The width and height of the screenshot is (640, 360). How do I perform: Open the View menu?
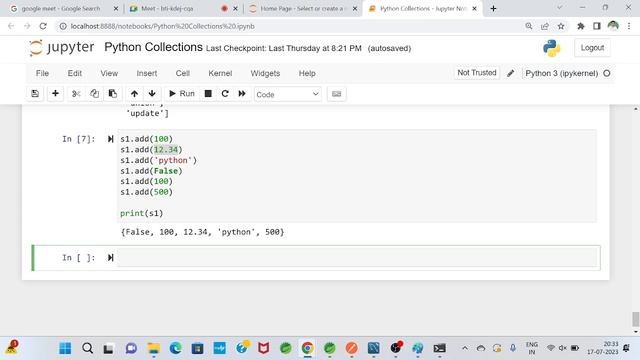point(109,73)
